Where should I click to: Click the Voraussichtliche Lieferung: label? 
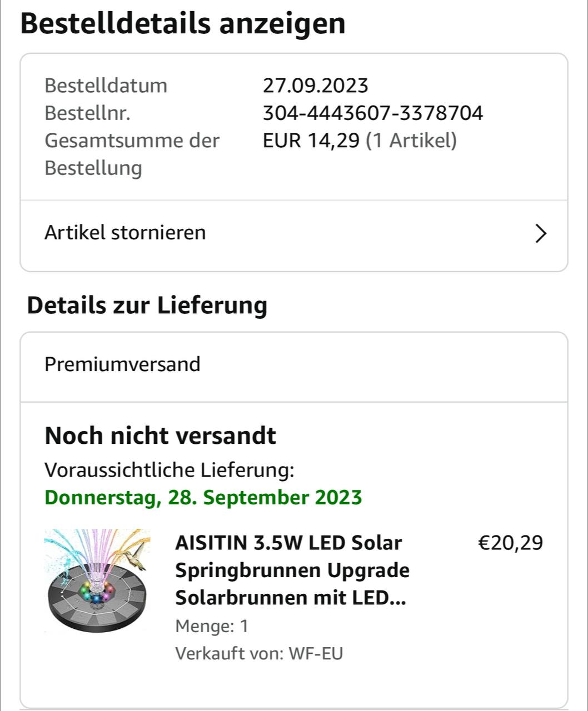pyautogui.click(x=169, y=470)
